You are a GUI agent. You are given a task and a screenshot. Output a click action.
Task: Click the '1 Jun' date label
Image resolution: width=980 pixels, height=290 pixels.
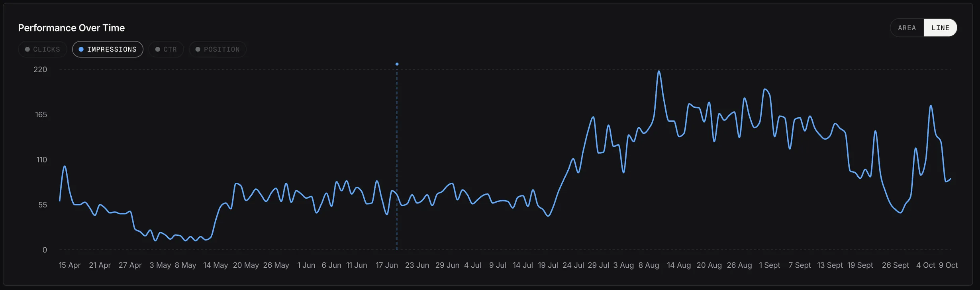(x=306, y=265)
